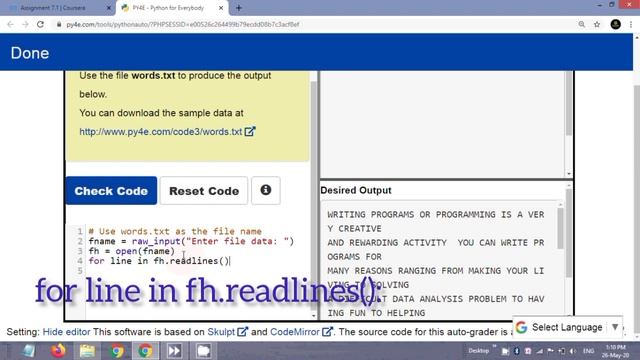
Task: Open the Chrome profile avatar
Action: coord(616,24)
